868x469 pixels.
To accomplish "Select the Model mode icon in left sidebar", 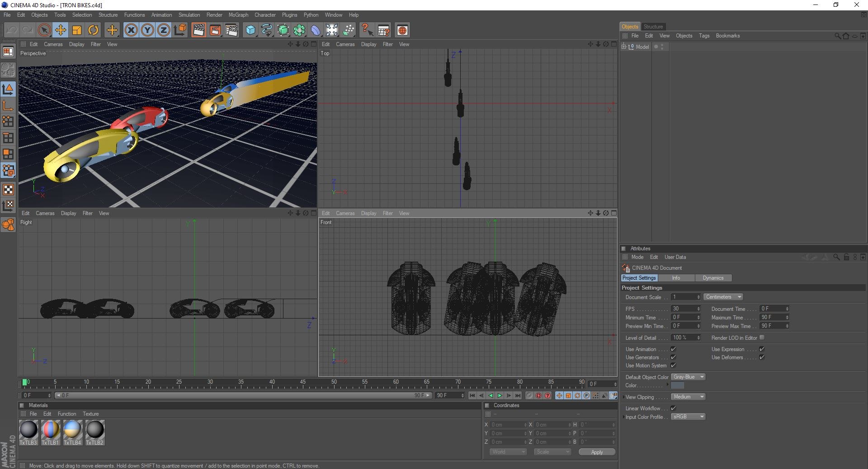I will click(x=8, y=89).
